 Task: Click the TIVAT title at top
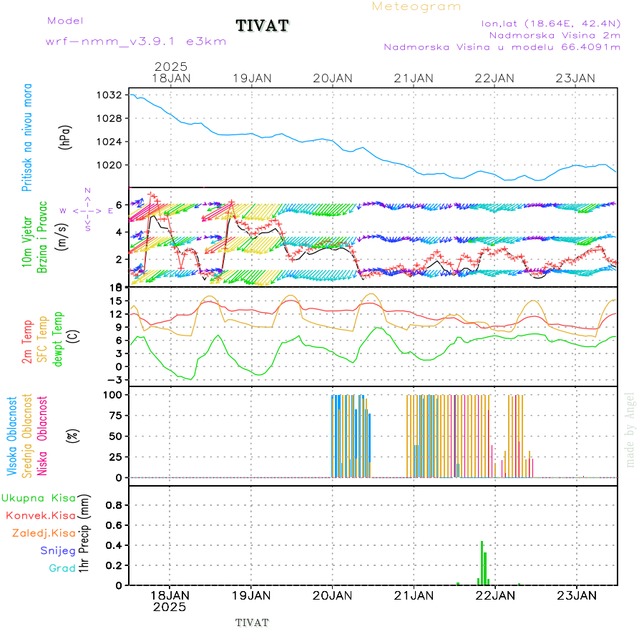[263, 26]
